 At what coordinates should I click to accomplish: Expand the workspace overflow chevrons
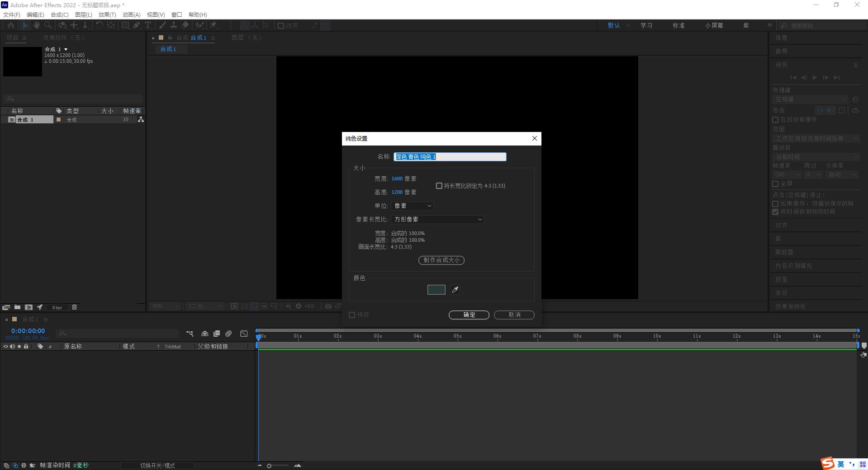click(769, 25)
